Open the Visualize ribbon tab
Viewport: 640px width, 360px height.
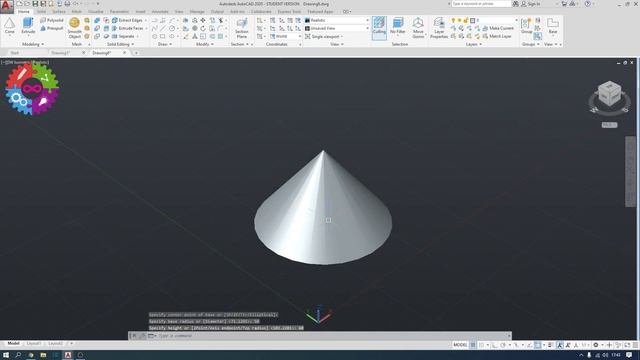96,11
